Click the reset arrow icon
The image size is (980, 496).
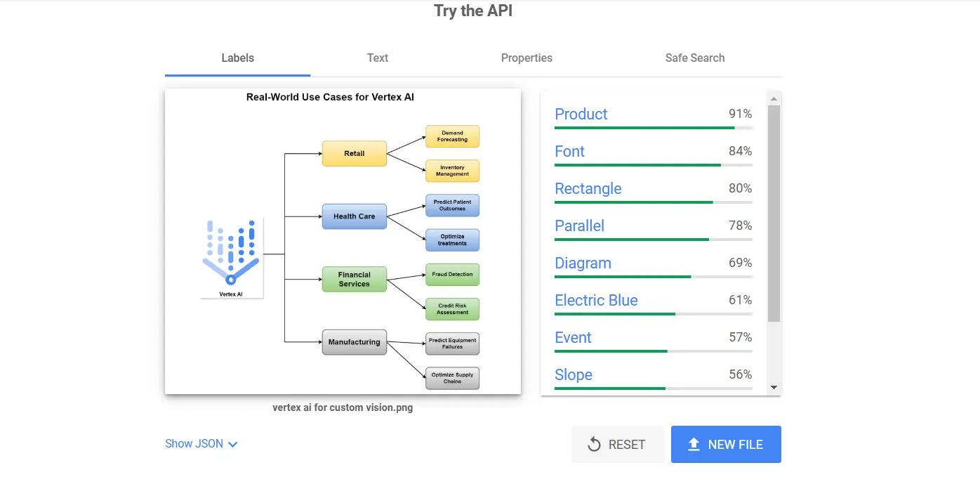594,444
